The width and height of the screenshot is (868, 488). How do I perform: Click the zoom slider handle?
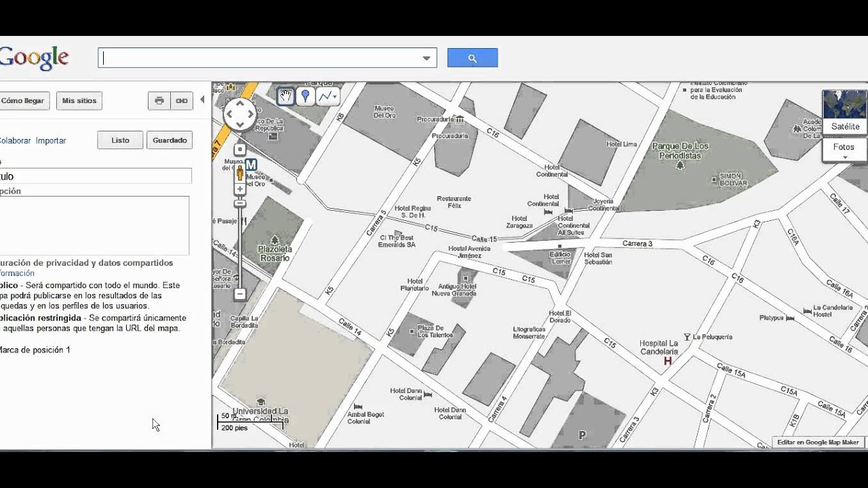(x=239, y=203)
